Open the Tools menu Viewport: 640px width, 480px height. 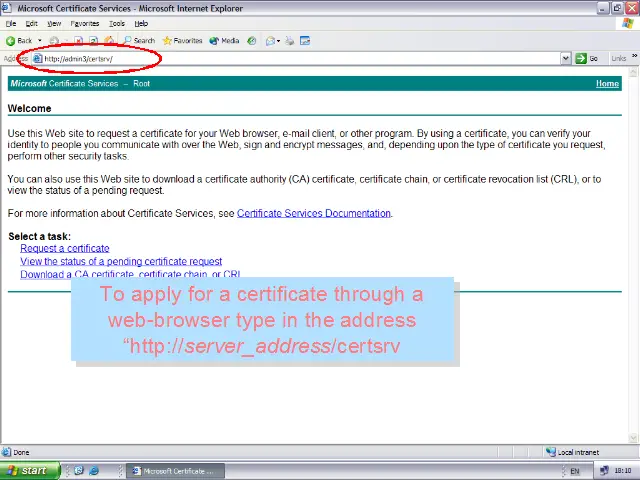click(117, 24)
